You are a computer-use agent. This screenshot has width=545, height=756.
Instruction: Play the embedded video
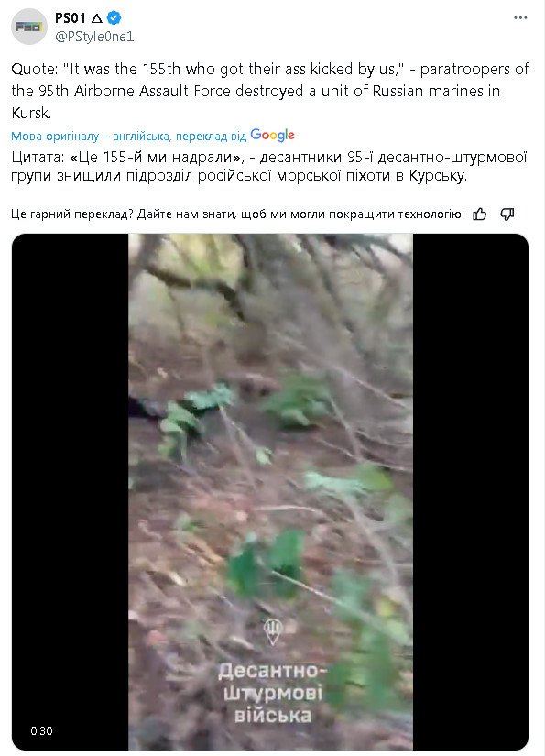coord(270,491)
